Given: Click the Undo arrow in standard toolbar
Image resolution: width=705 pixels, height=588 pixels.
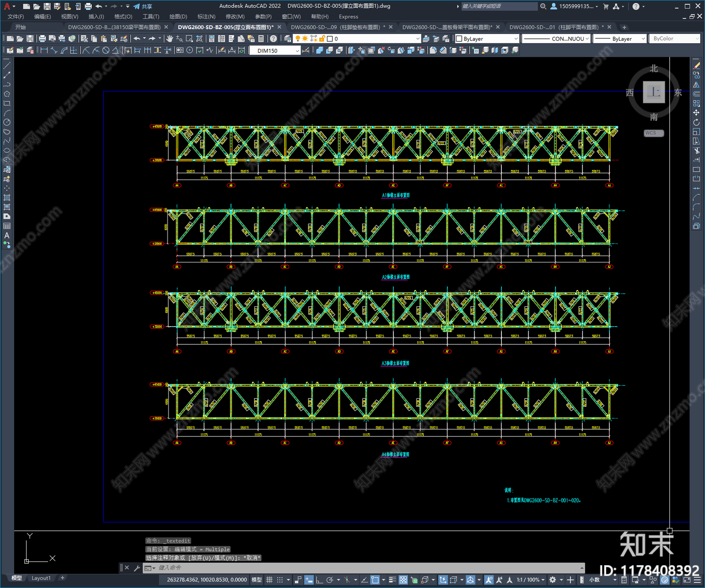Looking at the screenshot, I should point(137,39).
